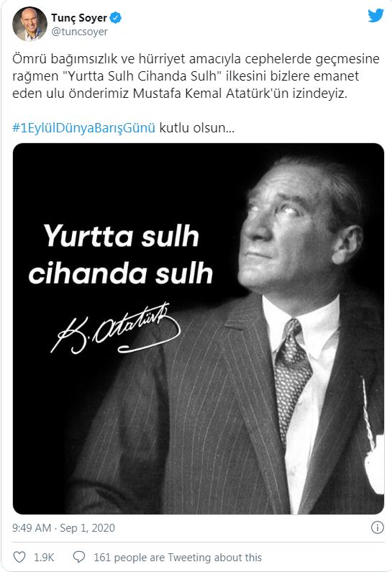392x572 pixels.
Task: Open the #1EylülDünyaBarışGünü hashtag
Action: (84, 128)
